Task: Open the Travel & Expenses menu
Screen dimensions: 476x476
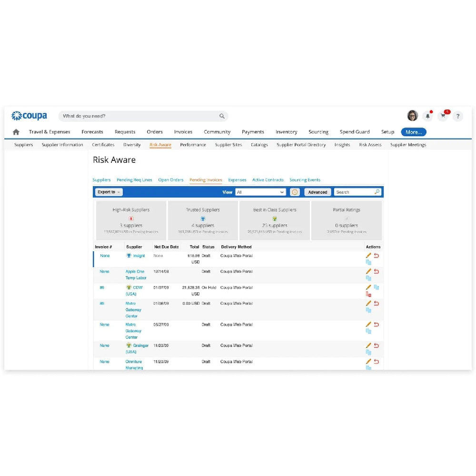Action: point(50,132)
